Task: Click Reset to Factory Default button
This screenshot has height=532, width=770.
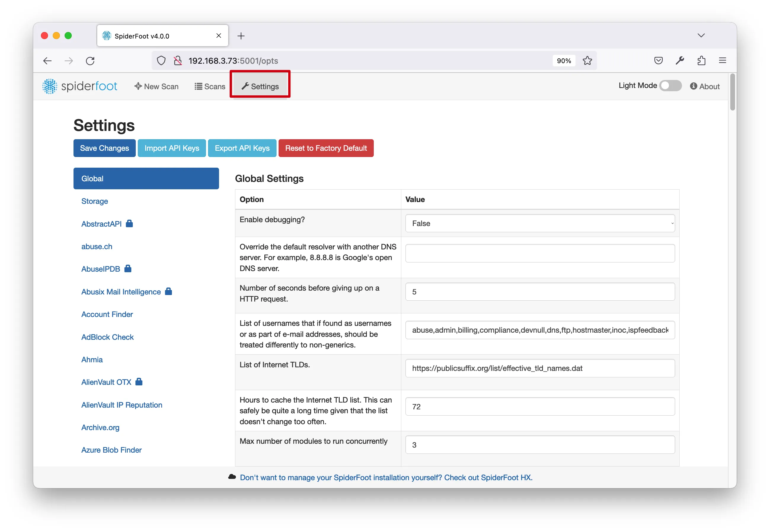Action: [x=326, y=148]
